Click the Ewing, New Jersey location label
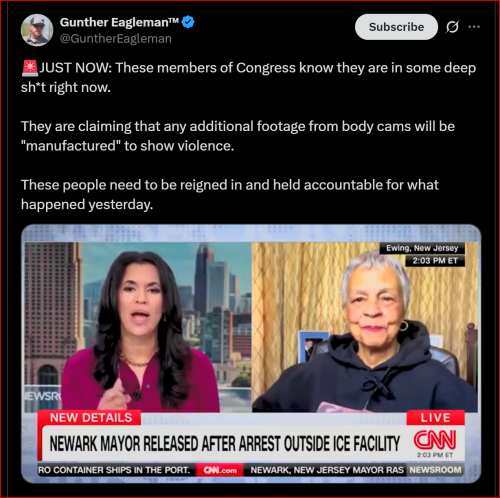 pyautogui.click(x=422, y=248)
